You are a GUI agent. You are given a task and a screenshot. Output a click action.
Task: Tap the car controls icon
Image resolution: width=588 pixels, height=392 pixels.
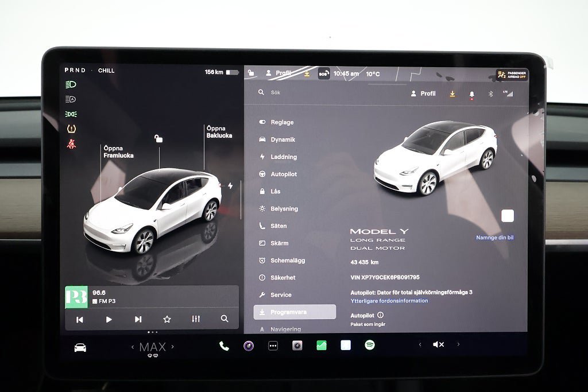coord(80,347)
